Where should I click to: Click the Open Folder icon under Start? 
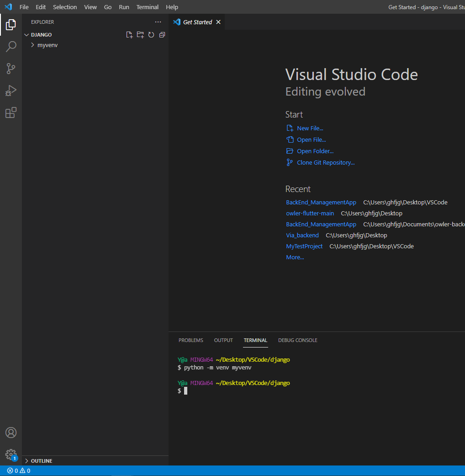pos(290,151)
